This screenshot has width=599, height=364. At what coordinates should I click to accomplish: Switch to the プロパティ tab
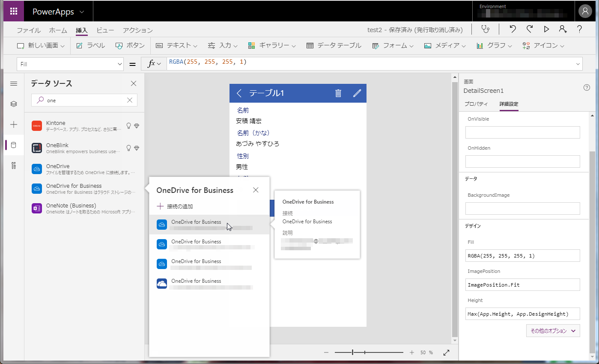(x=476, y=104)
